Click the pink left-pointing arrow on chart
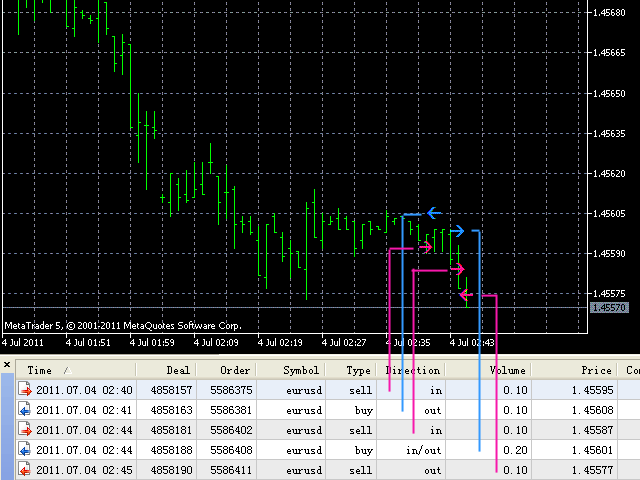This screenshot has height=480, width=640. point(463,295)
